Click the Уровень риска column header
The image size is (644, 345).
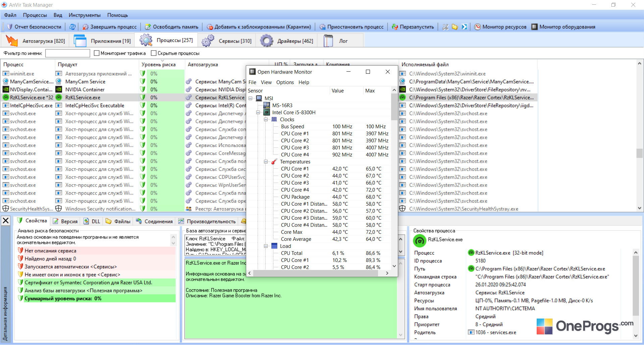coord(162,64)
